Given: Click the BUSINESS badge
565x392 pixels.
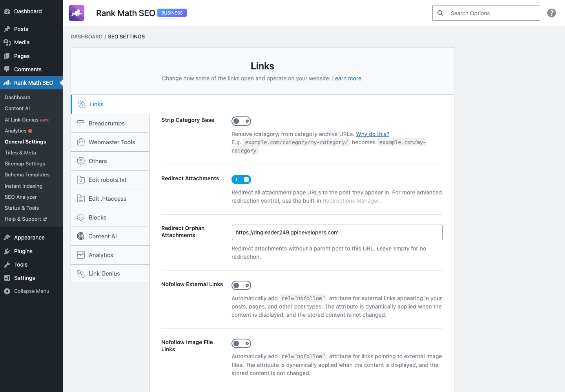Looking at the screenshot, I should tap(172, 13).
